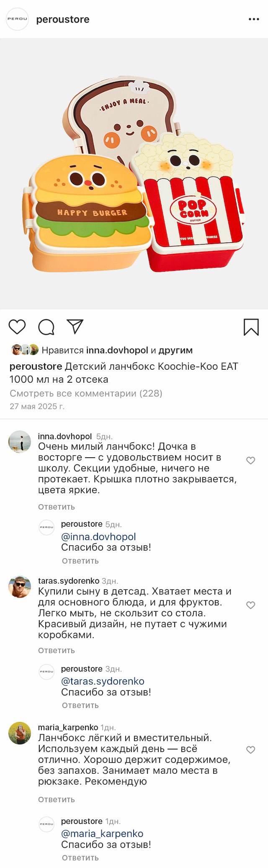The height and width of the screenshot is (868, 268).
Task: Tap the lunchbox product photo
Action: pyautogui.click(x=134, y=174)
